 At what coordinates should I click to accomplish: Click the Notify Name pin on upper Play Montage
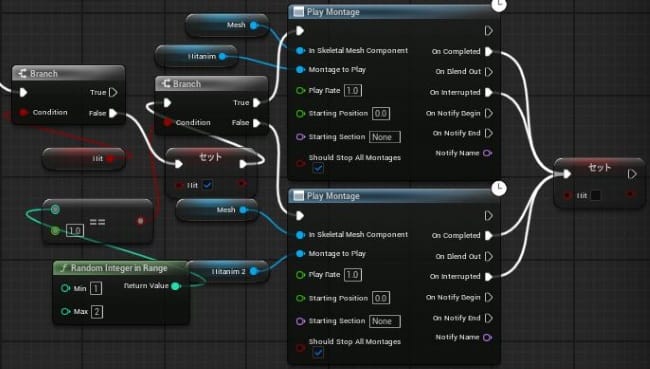(488, 153)
